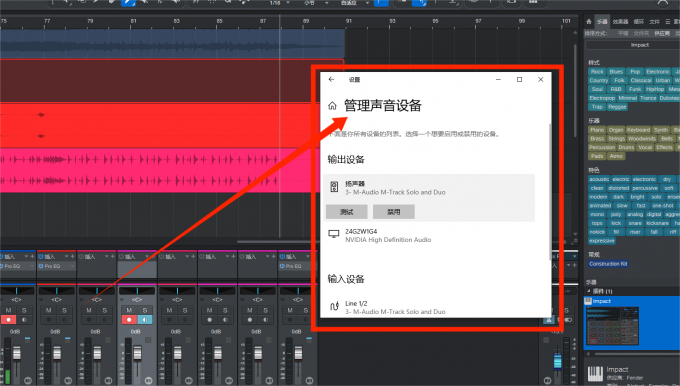Viewport: 680px width, 386px height.
Task: Solo the blue-topped first mixer channel
Action: click(x=24, y=310)
